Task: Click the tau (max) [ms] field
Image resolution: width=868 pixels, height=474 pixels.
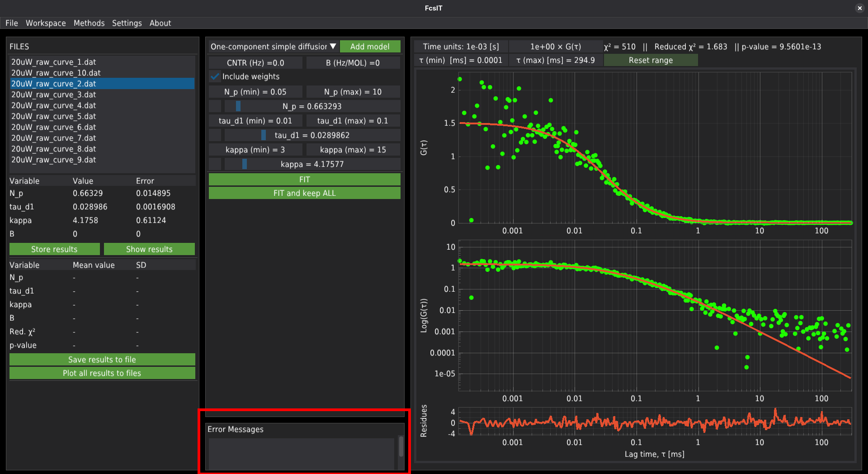Action: 556,60
